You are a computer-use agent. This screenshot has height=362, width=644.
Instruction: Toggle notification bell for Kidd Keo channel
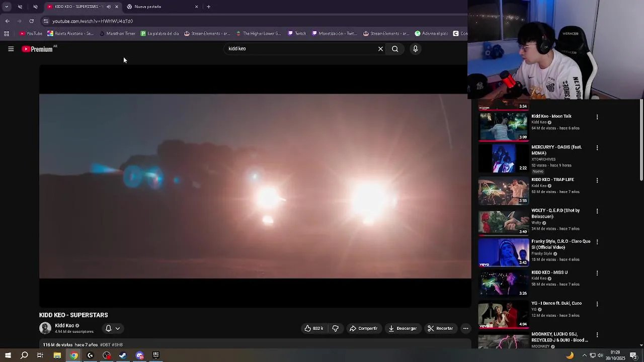pyautogui.click(x=108, y=328)
